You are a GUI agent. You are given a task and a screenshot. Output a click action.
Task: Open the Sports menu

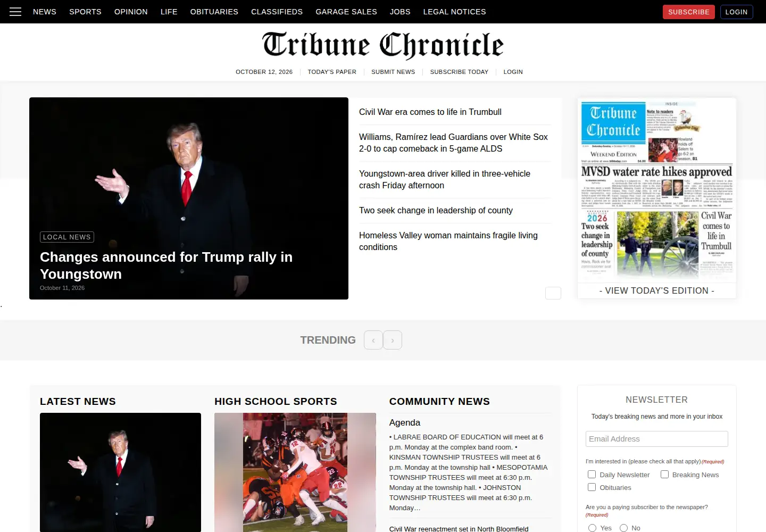click(x=85, y=12)
